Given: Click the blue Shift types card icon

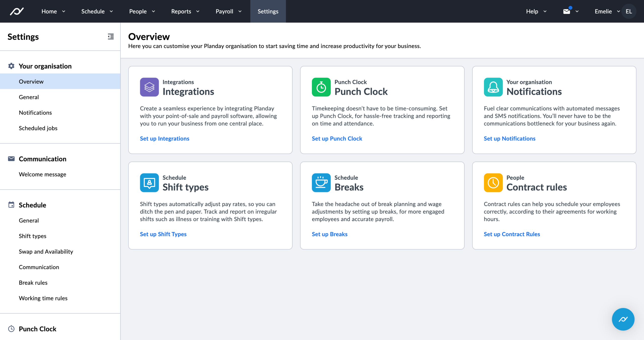Looking at the screenshot, I should pyautogui.click(x=149, y=183).
